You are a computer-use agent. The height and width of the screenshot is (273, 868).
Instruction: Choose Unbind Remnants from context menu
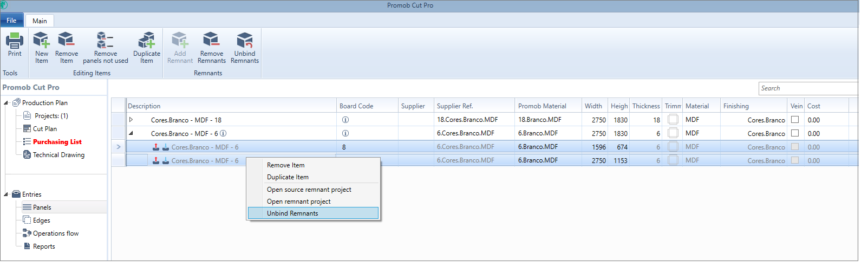tap(292, 213)
